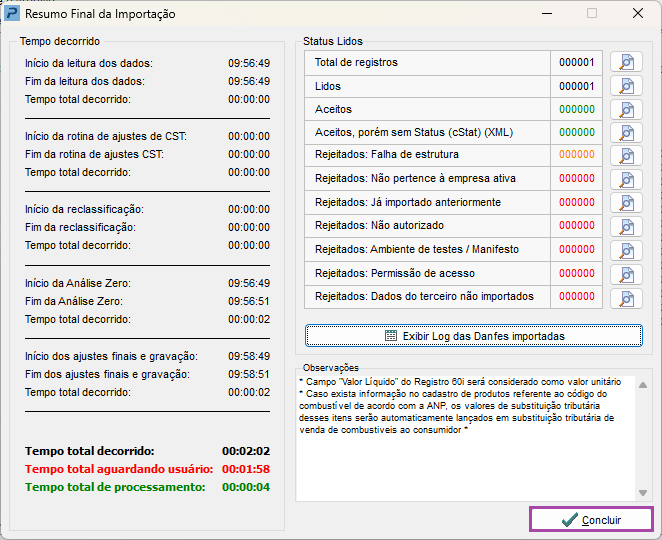View icon for Dados do terceiro não importados

click(627, 298)
